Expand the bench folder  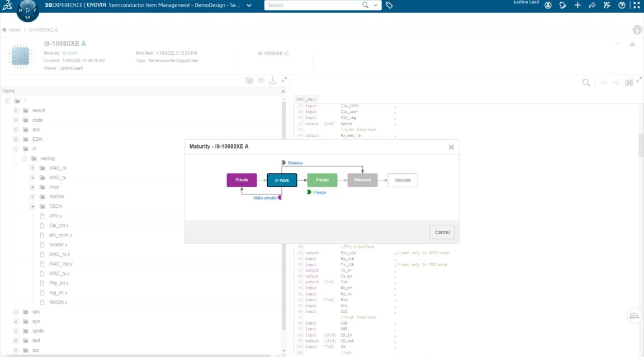[16, 111]
